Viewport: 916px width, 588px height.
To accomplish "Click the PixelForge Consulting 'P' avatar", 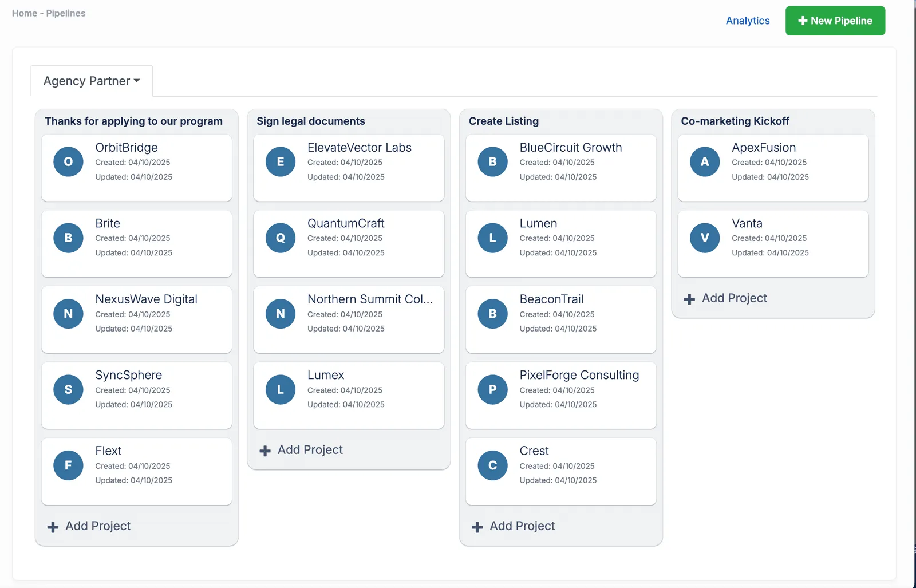I will coord(493,389).
